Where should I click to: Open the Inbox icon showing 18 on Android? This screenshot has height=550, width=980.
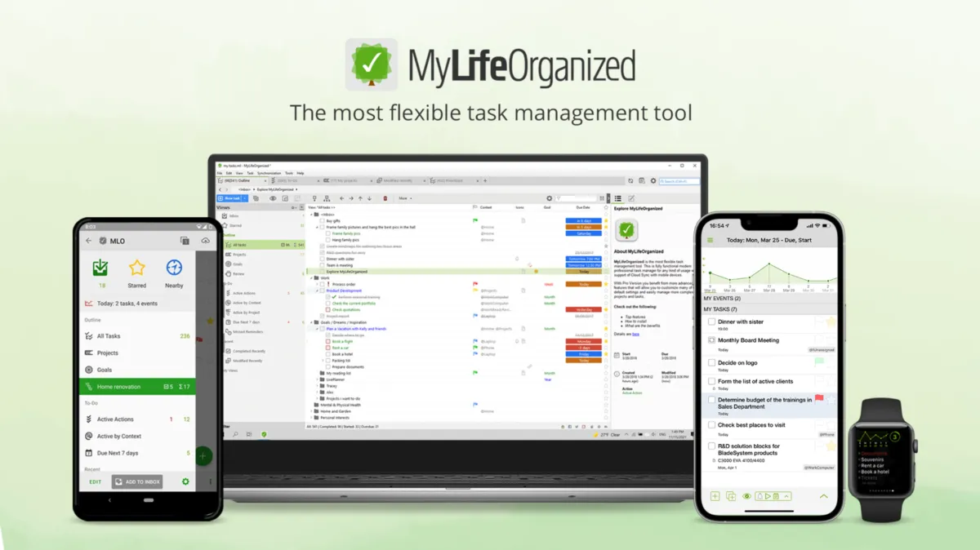coord(100,268)
